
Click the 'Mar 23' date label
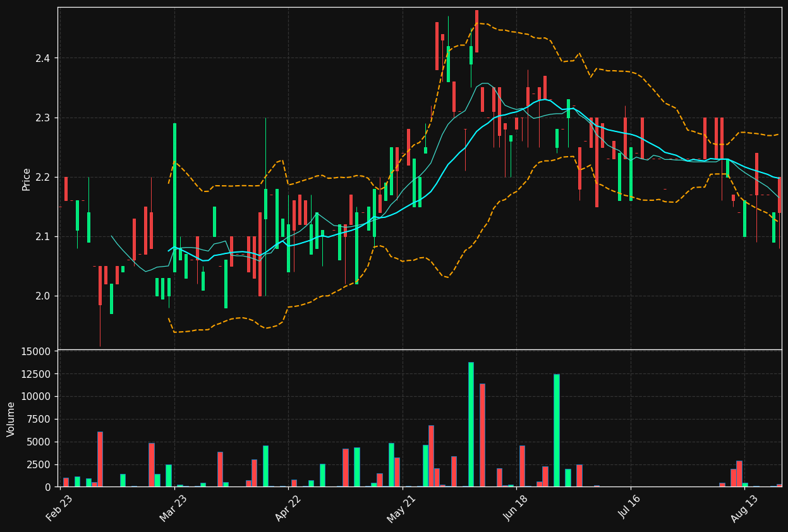pyautogui.click(x=173, y=508)
